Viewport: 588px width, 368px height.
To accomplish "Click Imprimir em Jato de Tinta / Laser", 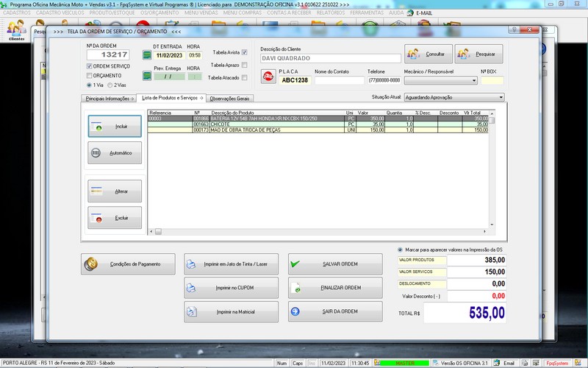I will (x=231, y=264).
